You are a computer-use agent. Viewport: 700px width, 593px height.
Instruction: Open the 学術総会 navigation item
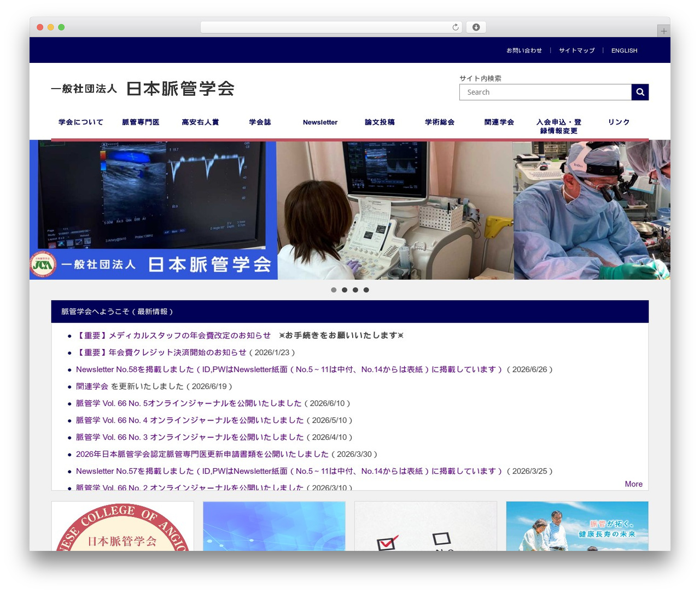pos(440,122)
